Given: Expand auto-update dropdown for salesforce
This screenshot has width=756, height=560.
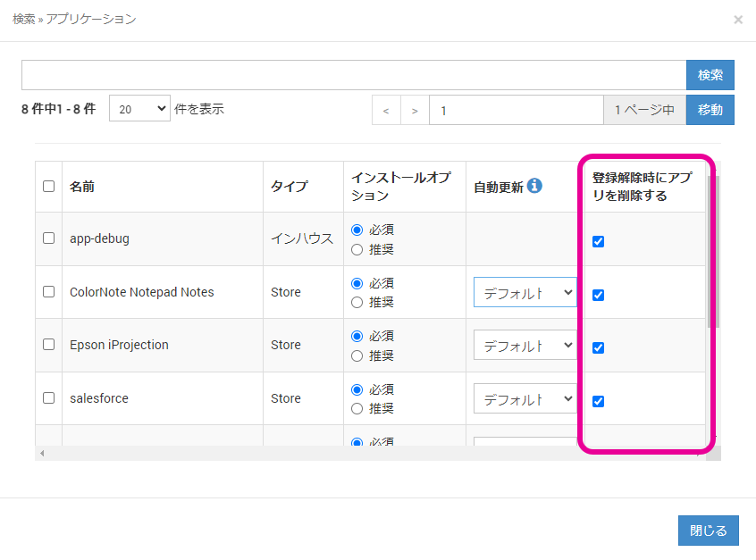Looking at the screenshot, I should tap(525, 399).
